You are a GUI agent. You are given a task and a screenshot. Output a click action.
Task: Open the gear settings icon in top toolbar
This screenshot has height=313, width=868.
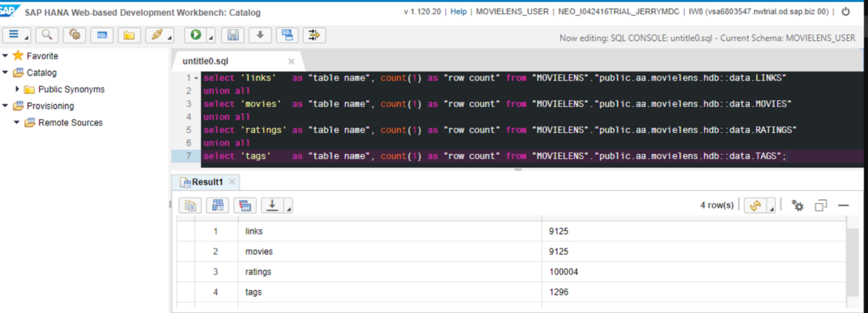click(74, 35)
